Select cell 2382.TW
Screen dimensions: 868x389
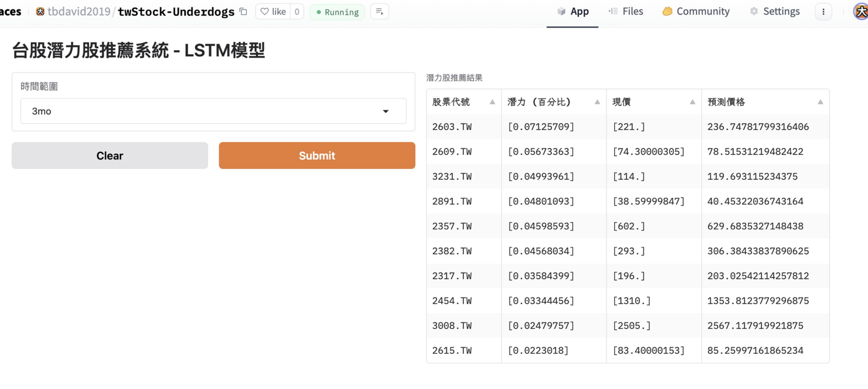[464, 251]
